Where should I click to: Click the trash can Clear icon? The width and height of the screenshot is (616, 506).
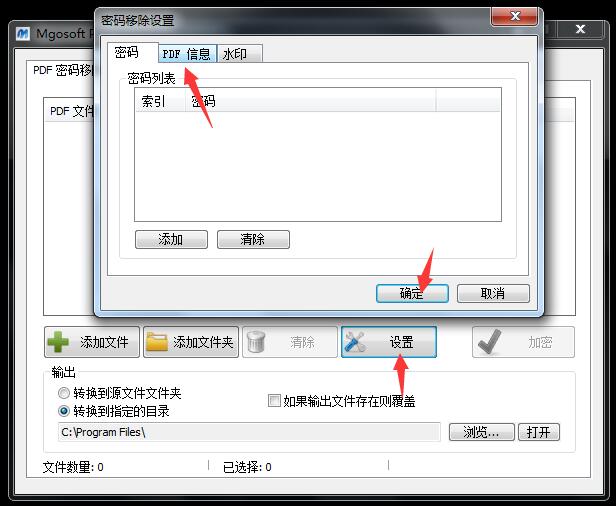(x=256, y=342)
